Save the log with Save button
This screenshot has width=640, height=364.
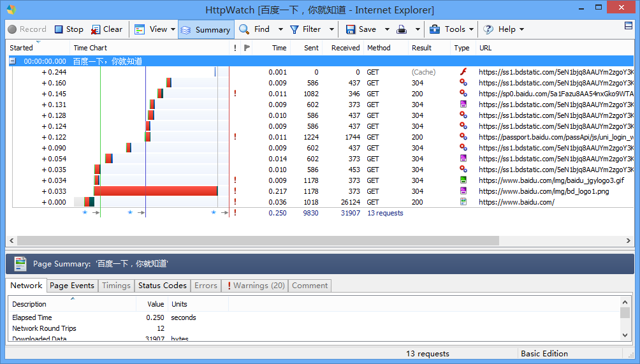pos(361,29)
